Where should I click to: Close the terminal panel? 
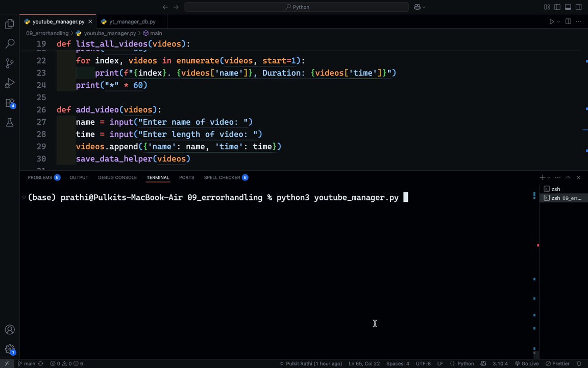579,178
